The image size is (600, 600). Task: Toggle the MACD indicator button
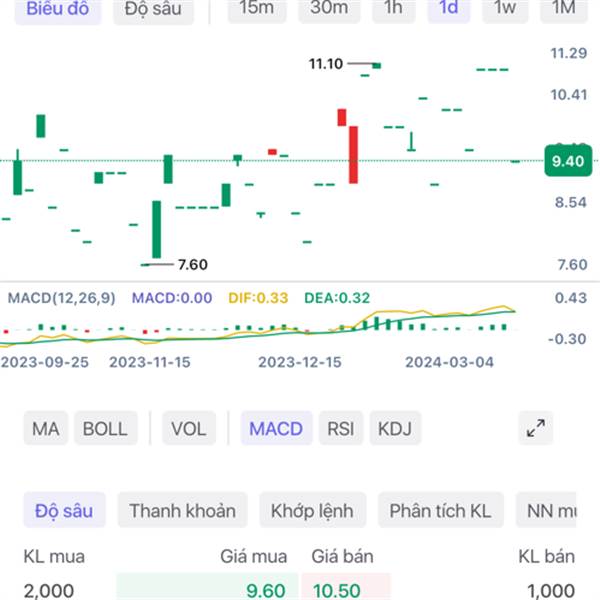(276, 428)
